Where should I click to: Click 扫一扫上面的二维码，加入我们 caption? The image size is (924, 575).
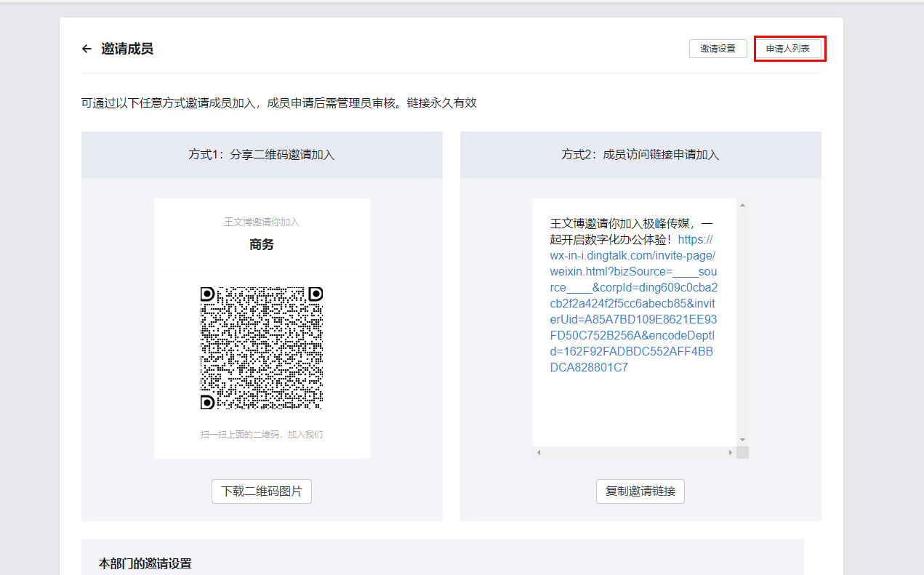[x=262, y=435]
